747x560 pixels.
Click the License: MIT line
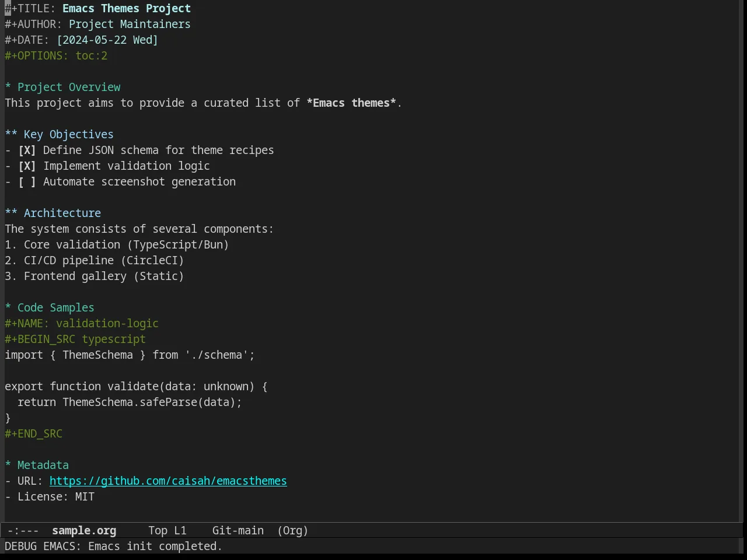click(x=50, y=496)
